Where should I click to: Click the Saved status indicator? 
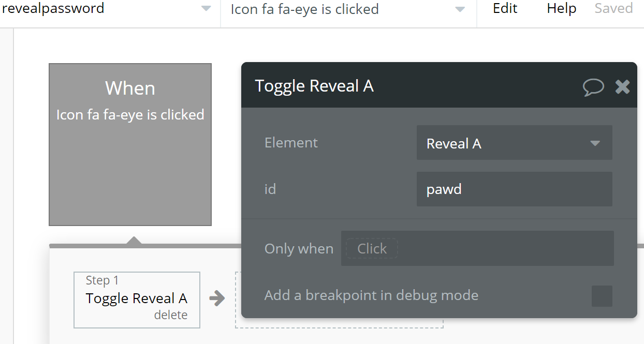click(x=613, y=8)
